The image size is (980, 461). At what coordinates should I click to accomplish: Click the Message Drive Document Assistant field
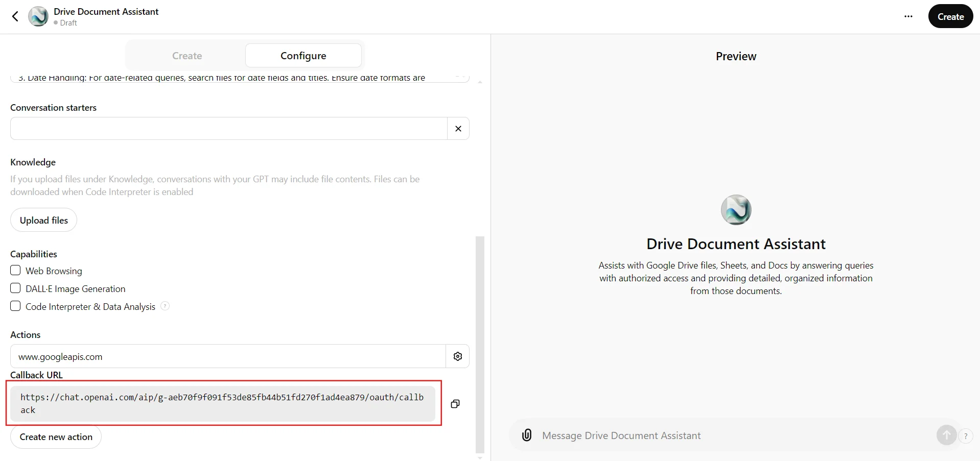pos(736,435)
